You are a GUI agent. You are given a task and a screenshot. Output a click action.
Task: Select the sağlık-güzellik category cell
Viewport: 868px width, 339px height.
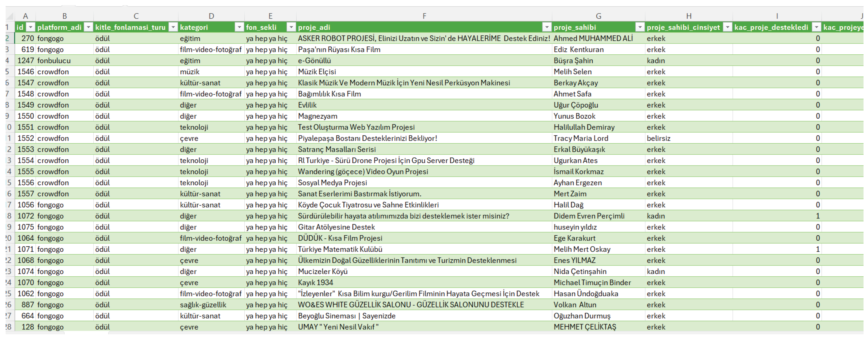(203, 305)
